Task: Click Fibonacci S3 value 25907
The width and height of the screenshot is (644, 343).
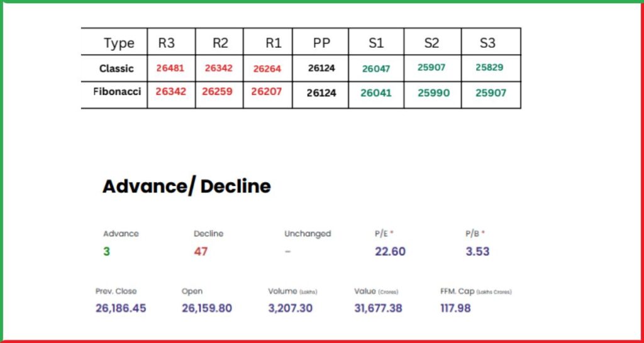Action: pyautogui.click(x=491, y=93)
